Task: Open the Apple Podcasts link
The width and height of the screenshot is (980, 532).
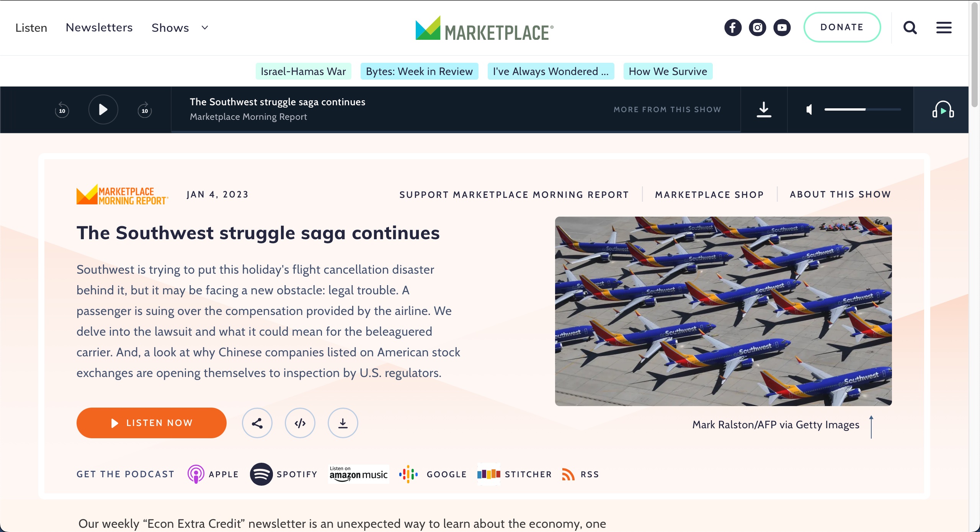Action: 213,474
